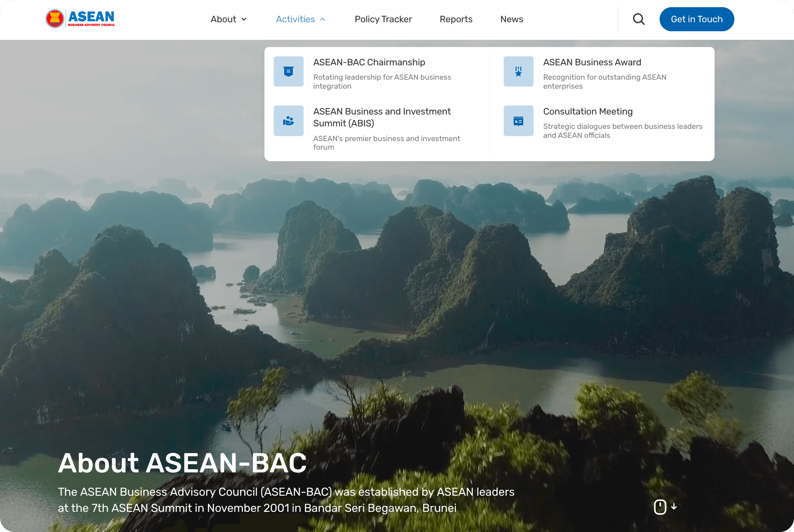
Task: Open the News page
Action: click(512, 19)
